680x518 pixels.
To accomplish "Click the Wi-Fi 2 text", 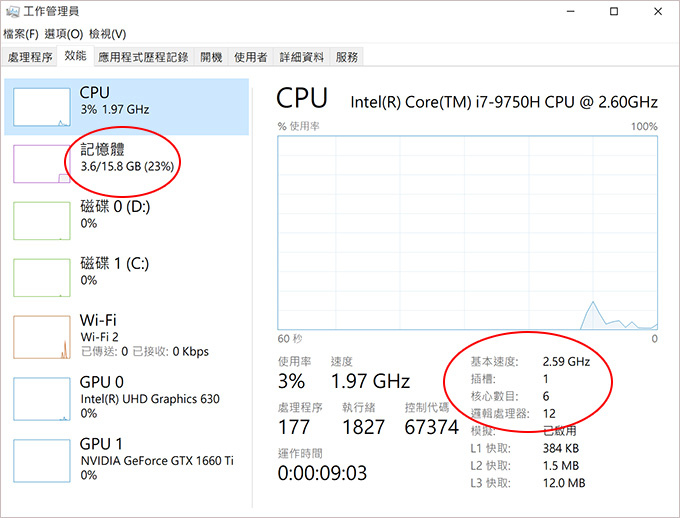I will (x=99, y=337).
